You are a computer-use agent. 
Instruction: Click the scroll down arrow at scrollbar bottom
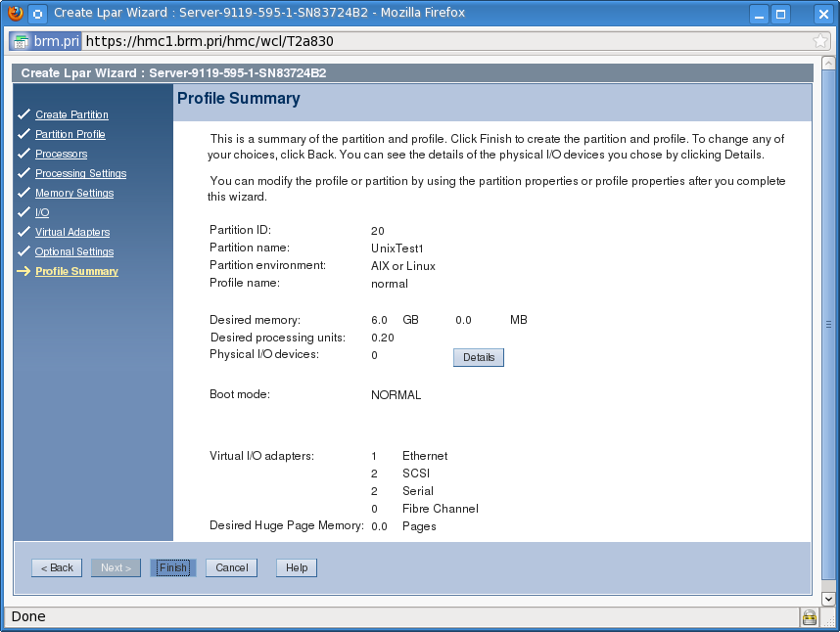[829, 598]
